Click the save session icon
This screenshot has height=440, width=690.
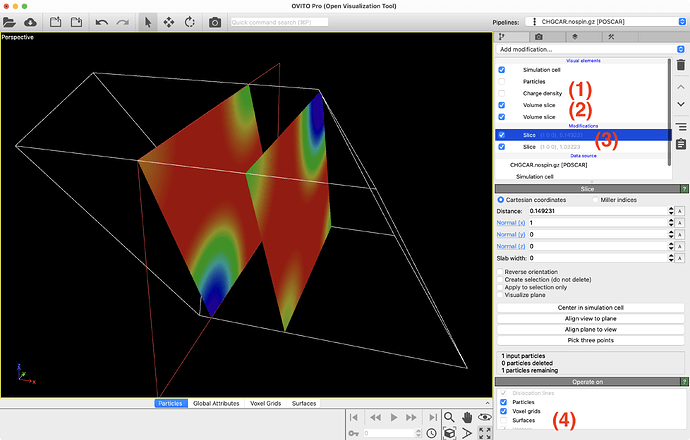[55, 22]
